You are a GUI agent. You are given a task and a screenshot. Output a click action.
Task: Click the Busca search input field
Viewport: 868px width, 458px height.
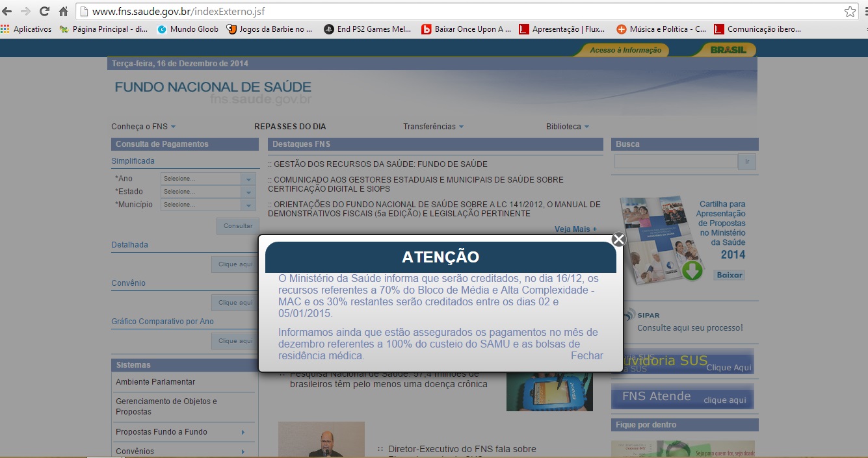676,162
